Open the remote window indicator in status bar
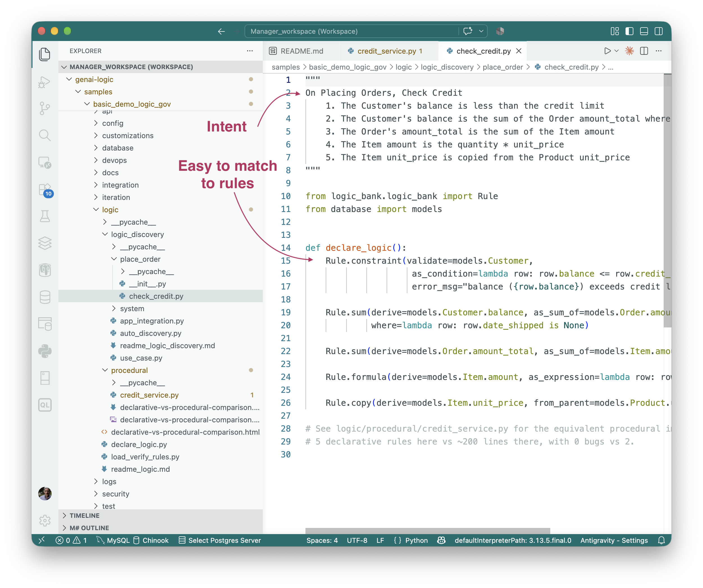703x588 pixels. click(42, 541)
